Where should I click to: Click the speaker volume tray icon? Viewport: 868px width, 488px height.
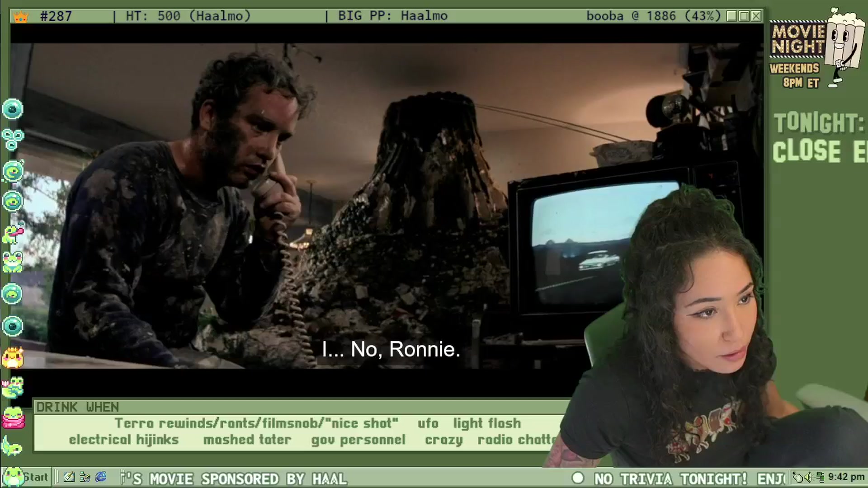tap(808, 477)
